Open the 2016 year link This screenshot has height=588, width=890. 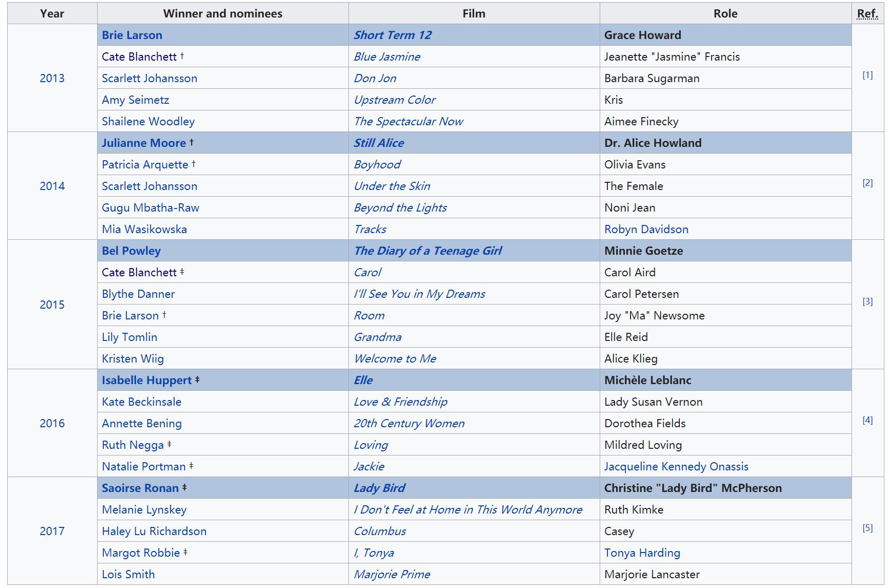click(52, 423)
